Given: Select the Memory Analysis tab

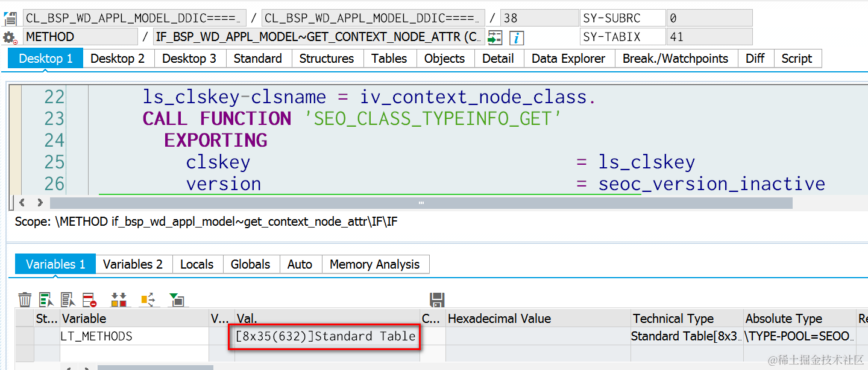Looking at the screenshot, I should tap(374, 264).
